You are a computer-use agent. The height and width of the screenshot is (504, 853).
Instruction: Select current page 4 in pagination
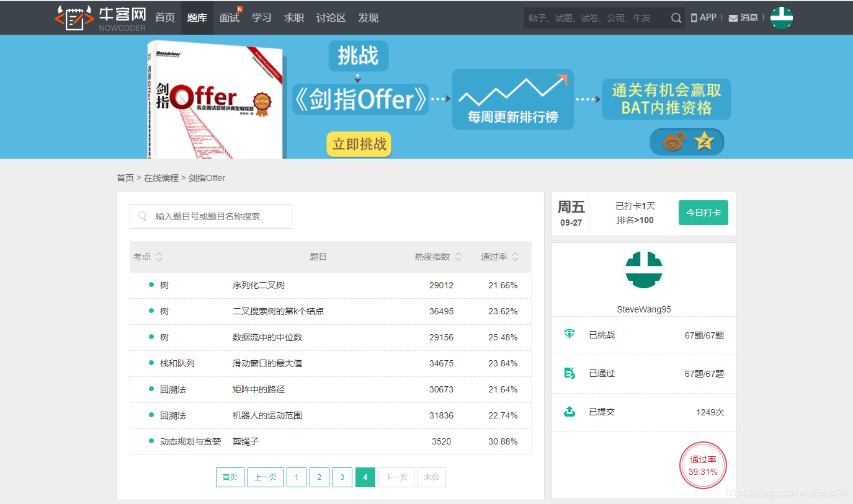pyautogui.click(x=365, y=477)
